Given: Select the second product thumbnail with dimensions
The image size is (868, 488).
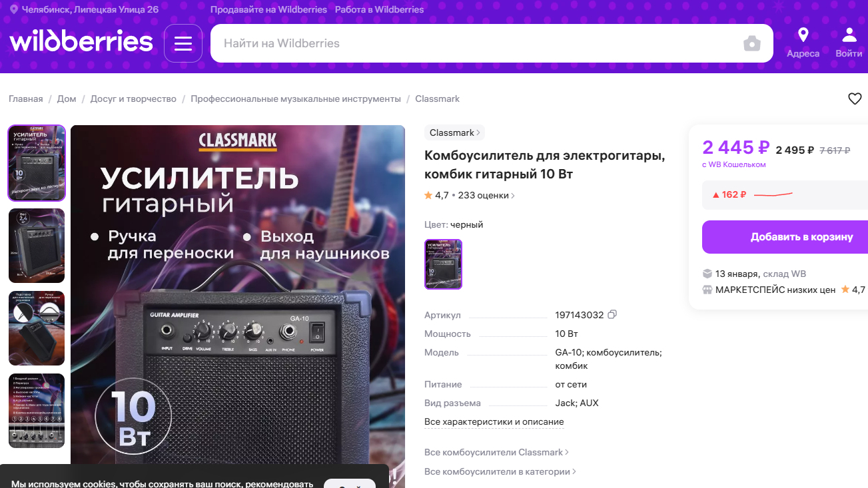Looking at the screenshot, I should pos(37,246).
